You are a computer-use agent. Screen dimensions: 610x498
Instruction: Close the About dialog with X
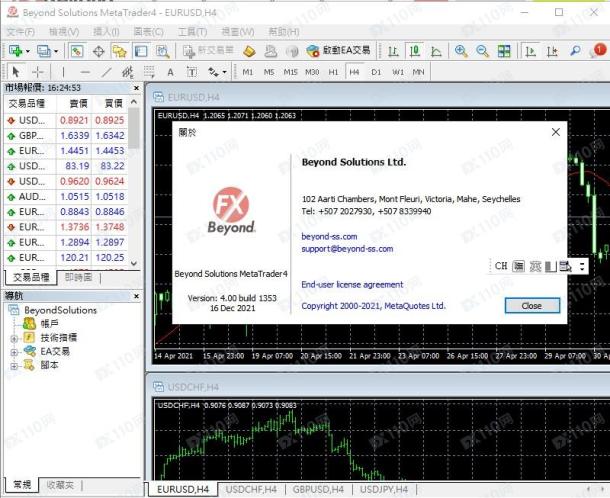click(x=556, y=132)
